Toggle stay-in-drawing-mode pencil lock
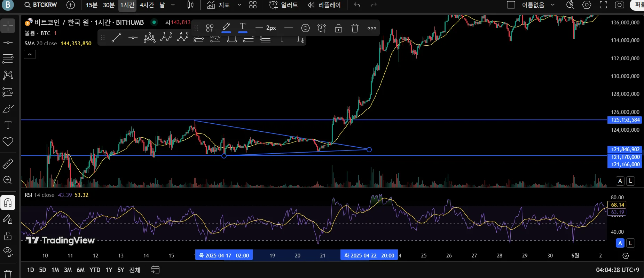 8,219
